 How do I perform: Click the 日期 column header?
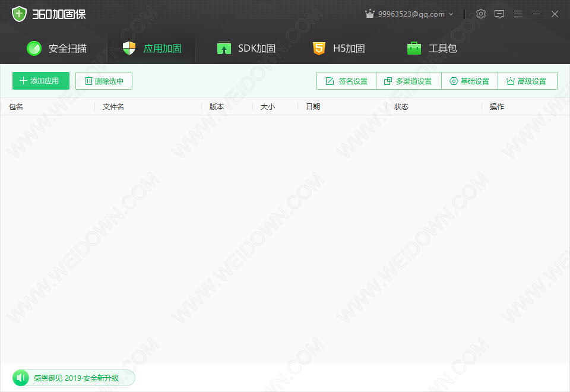coord(313,106)
